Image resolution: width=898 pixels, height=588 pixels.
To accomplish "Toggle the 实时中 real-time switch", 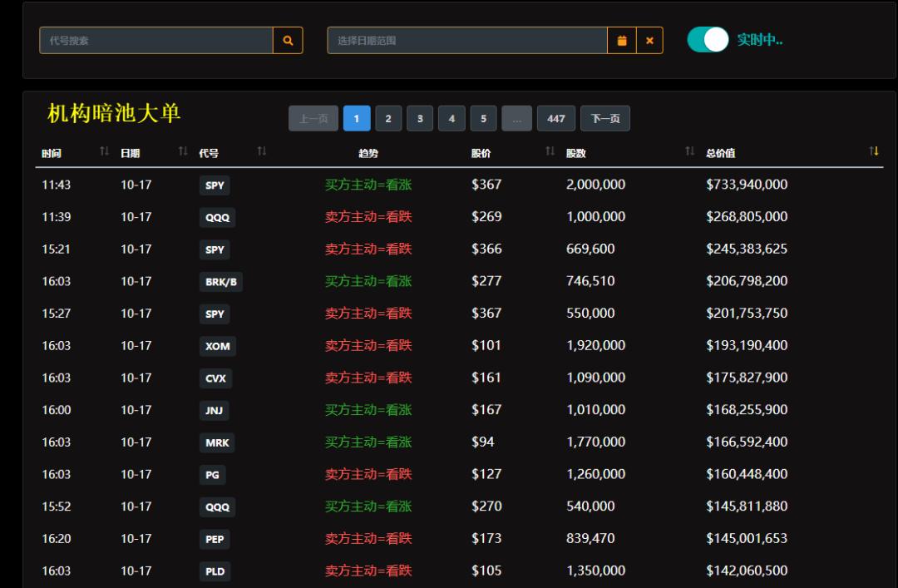I will click(x=708, y=40).
